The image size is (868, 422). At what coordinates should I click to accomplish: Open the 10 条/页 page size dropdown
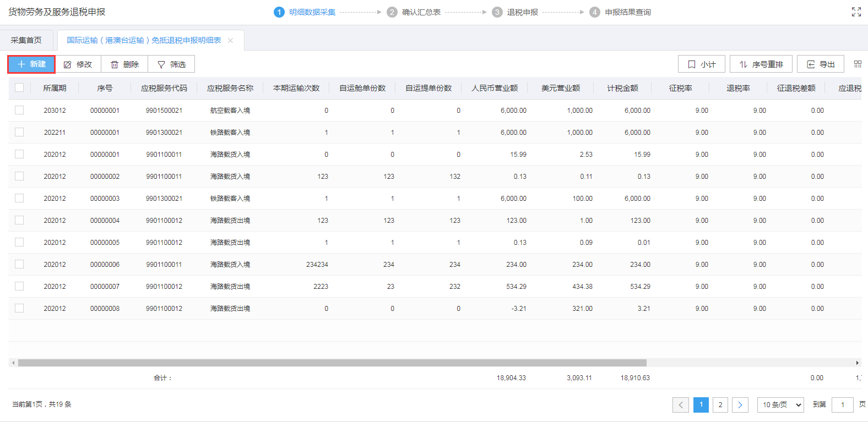[x=780, y=405]
